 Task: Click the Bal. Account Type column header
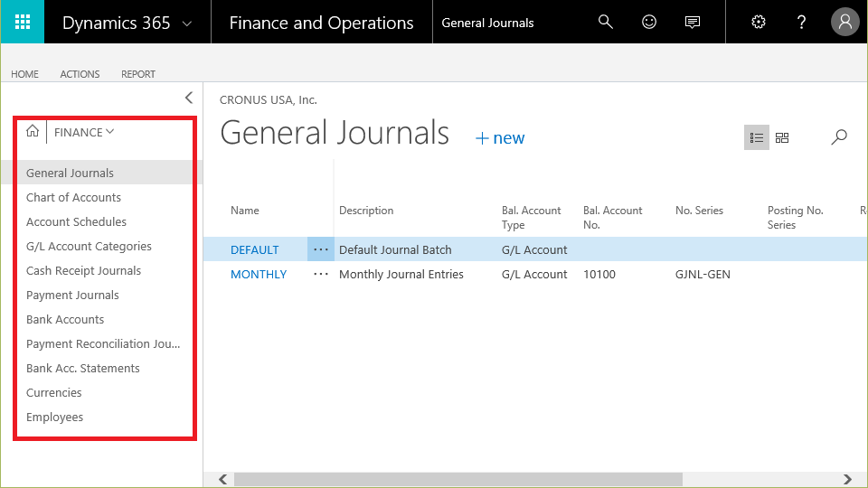(x=531, y=218)
